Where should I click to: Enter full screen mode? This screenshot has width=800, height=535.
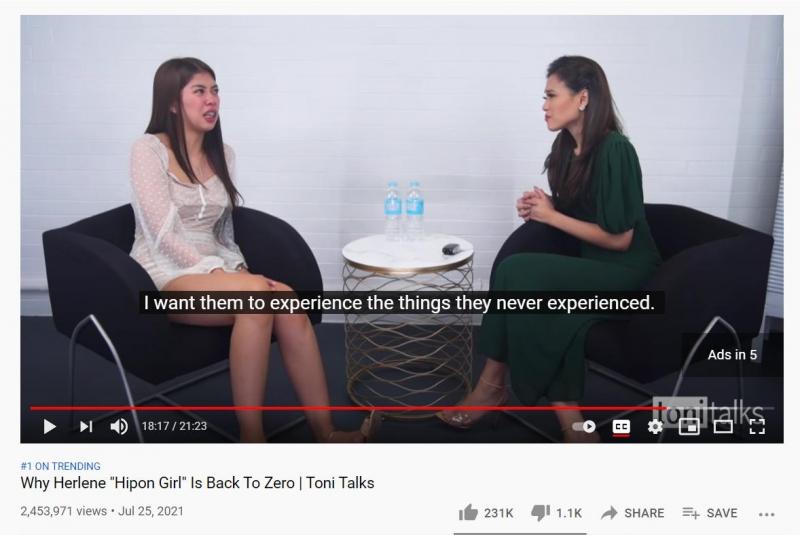coord(757,426)
